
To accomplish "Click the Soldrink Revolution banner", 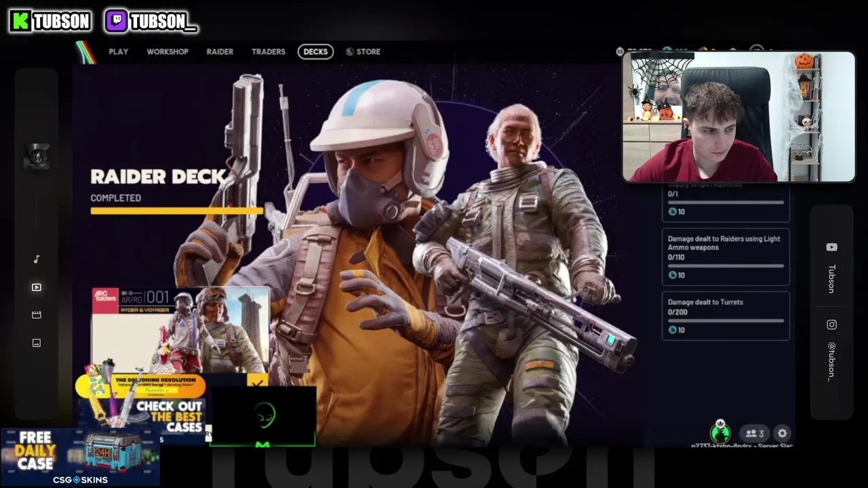I will coord(141,385).
